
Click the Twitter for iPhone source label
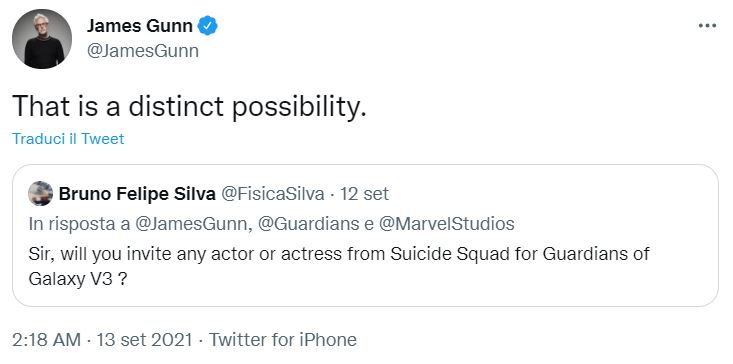[x=282, y=340]
